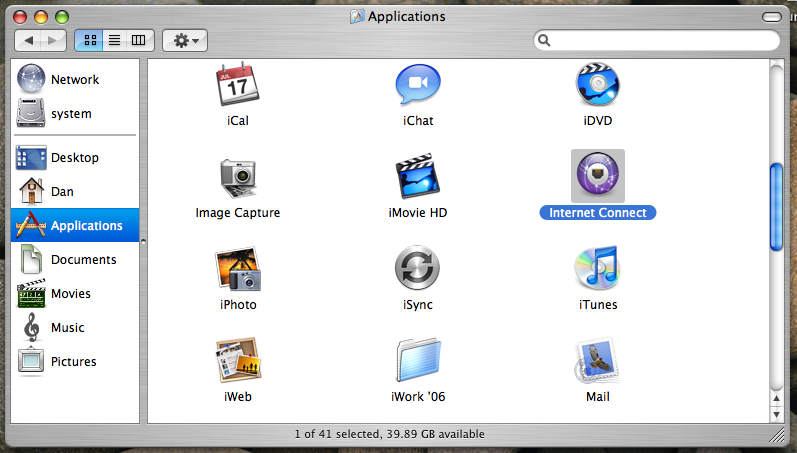
Task: Go to Documents in the sidebar
Action: click(83, 260)
